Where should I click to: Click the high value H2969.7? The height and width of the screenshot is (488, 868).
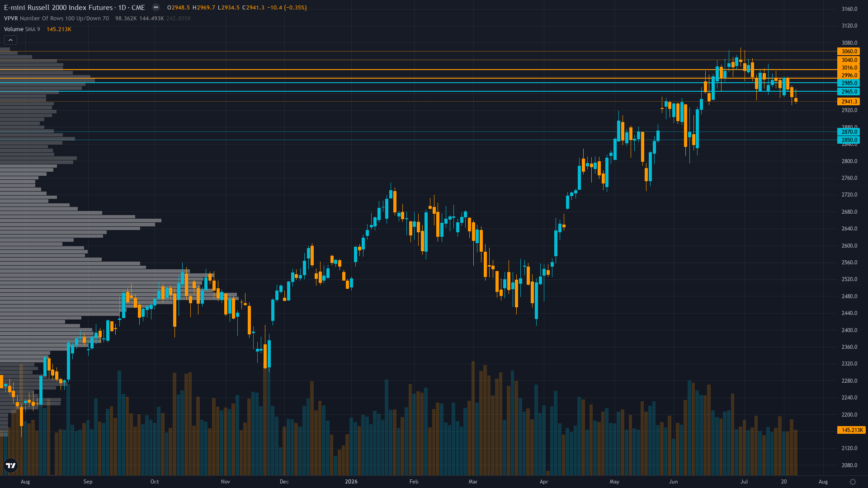[x=204, y=8]
